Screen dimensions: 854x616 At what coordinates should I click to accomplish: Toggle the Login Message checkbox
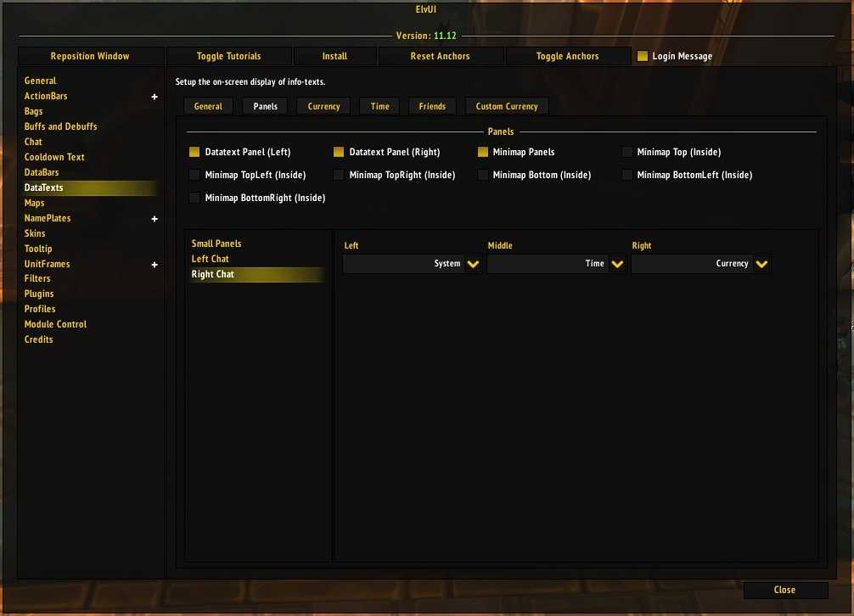(x=642, y=56)
